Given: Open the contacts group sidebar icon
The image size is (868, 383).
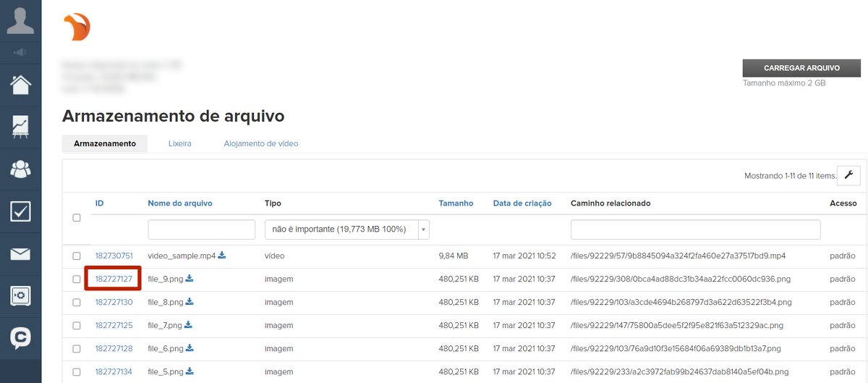Looking at the screenshot, I should pos(20,169).
